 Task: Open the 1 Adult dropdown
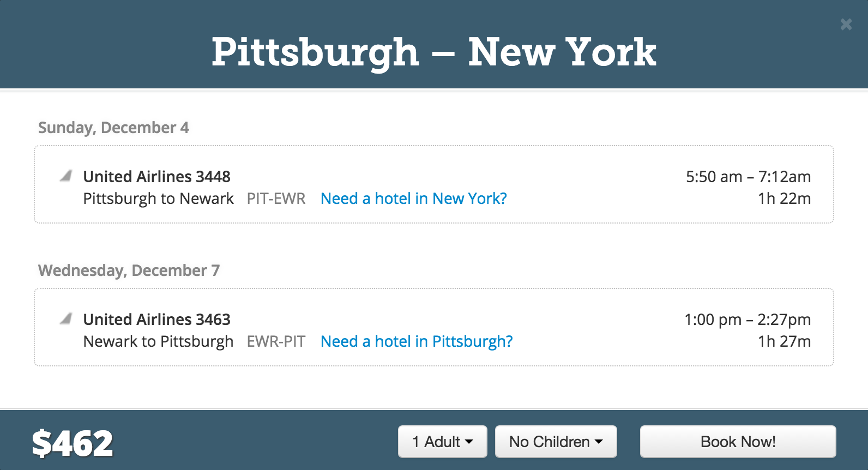(x=443, y=442)
